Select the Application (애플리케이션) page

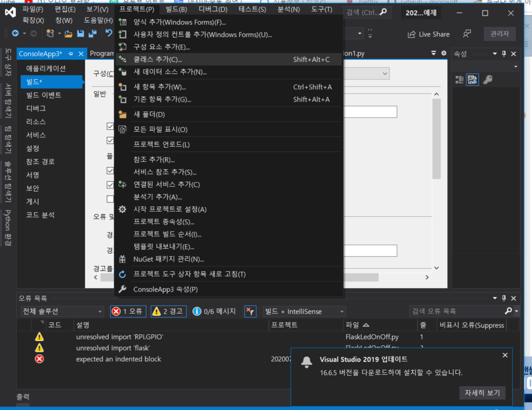tap(46, 68)
